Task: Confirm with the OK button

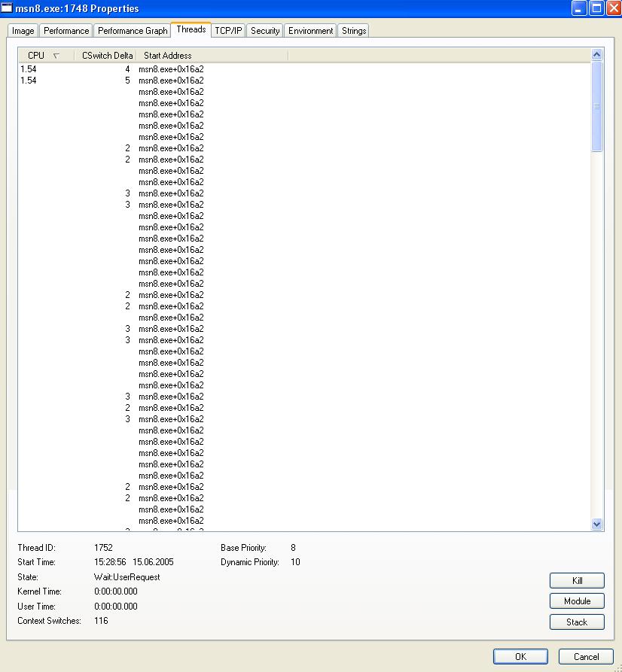Action: point(520,656)
